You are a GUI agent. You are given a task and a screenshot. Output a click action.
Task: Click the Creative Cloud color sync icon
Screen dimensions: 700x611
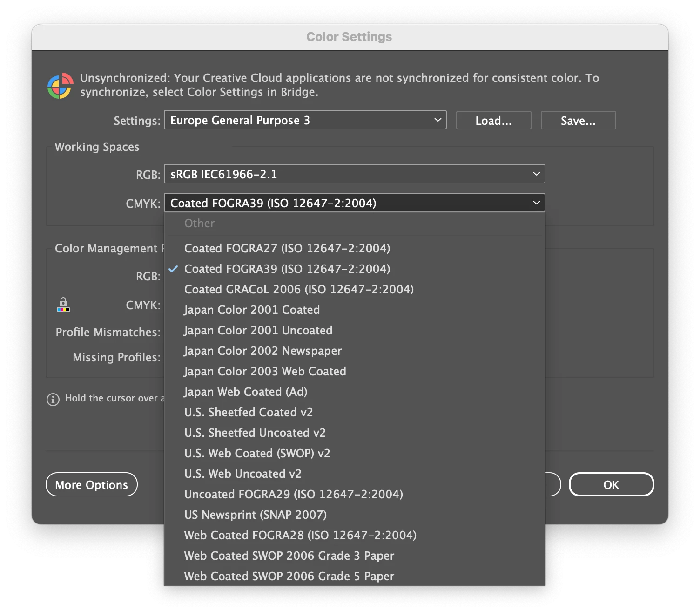[x=60, y=86]
